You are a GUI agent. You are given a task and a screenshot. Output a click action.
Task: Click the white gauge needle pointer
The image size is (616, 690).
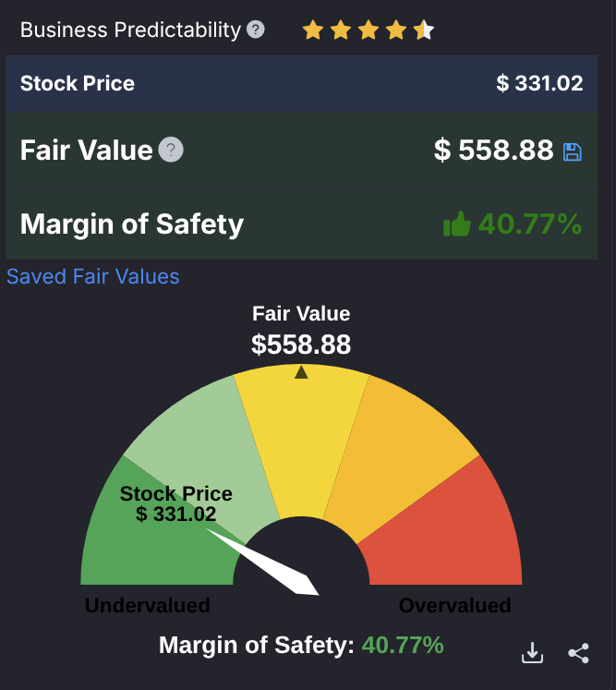(x=277, y=564)
